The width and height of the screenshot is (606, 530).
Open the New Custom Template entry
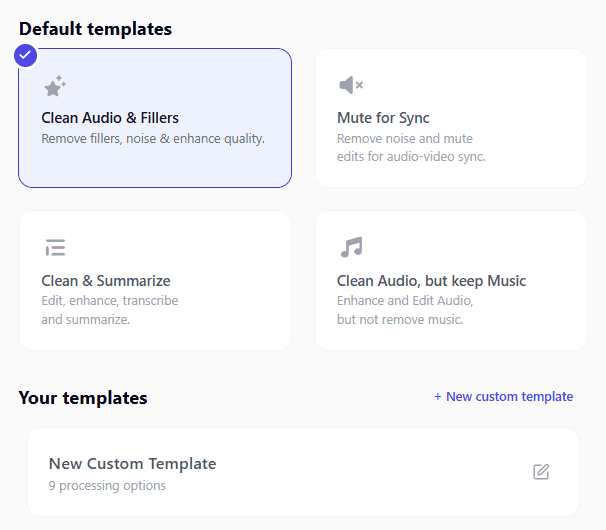pos(303,472)
